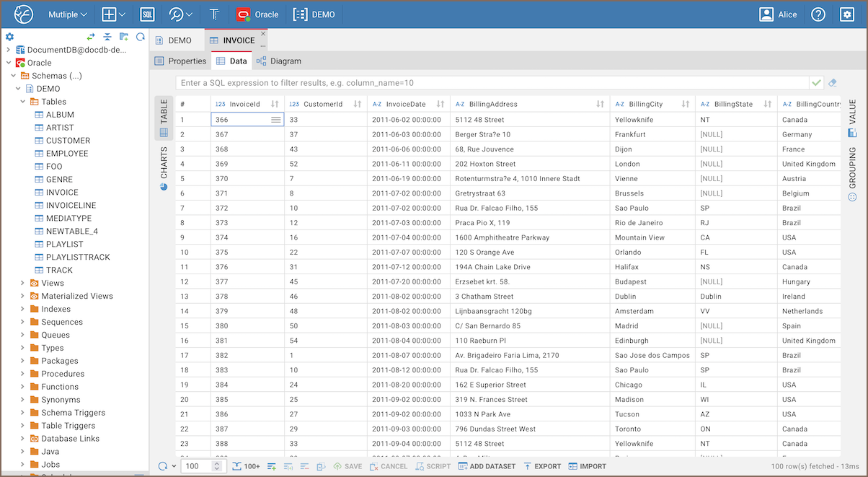
Task: Toggle the GROUPING side panel
Action: pyautogui.click(x=852, y=173)
